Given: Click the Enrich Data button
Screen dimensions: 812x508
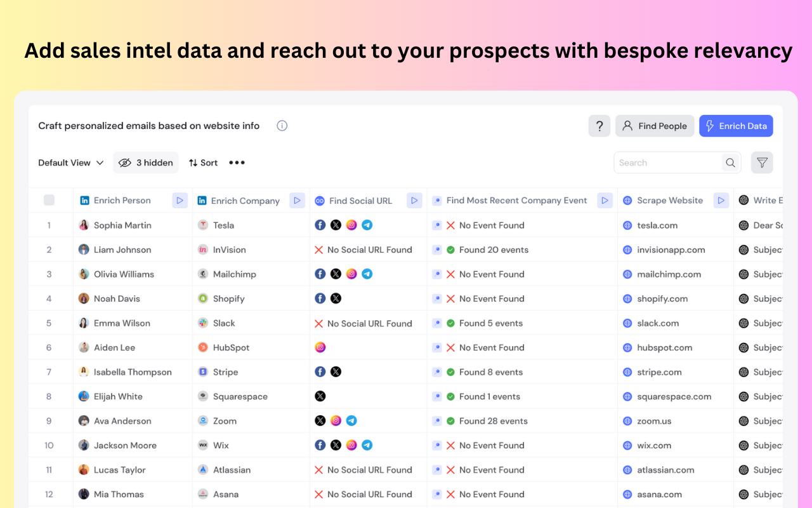Looking at the screenshot, I should click(x=736, y=126).
